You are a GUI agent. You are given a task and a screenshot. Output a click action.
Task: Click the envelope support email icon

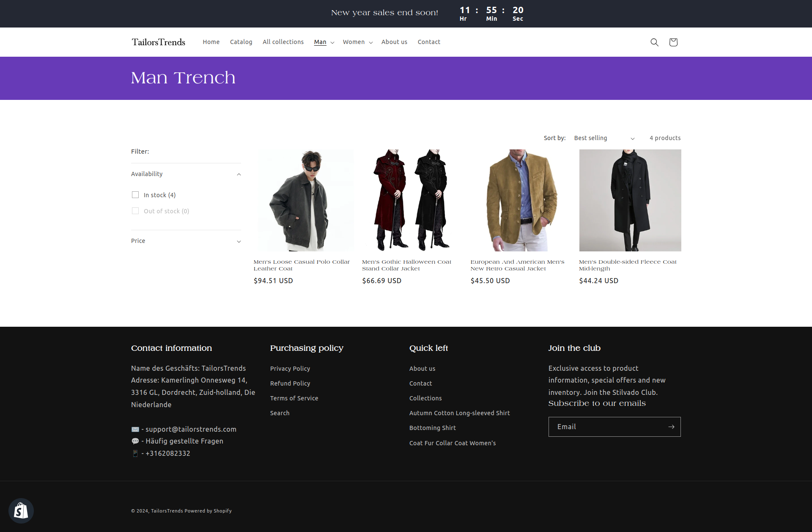click(x=135, y=429)
